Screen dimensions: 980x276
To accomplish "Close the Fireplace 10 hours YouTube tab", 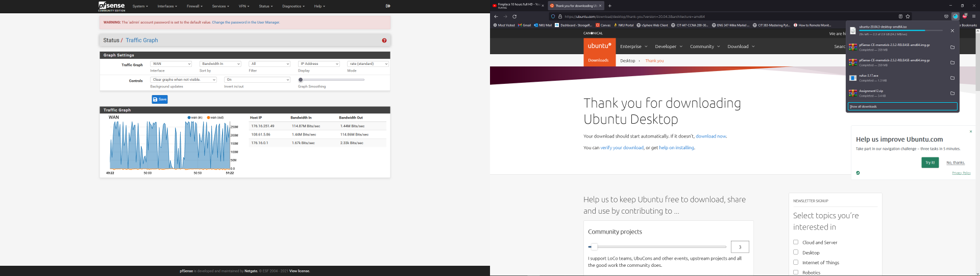I will [543, 6].
